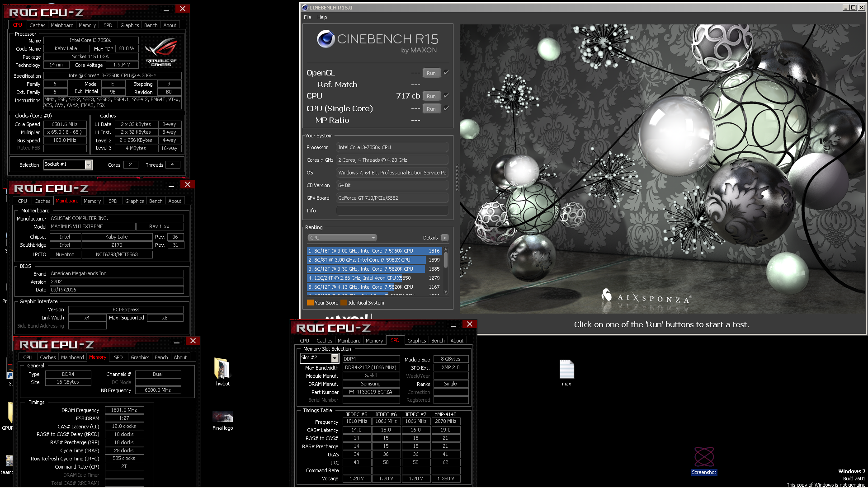The width and height of the screenshot is (868, 488).
Task: Select ranking entry Intel Core i7-5960X 1816
Action: [374, 251]
